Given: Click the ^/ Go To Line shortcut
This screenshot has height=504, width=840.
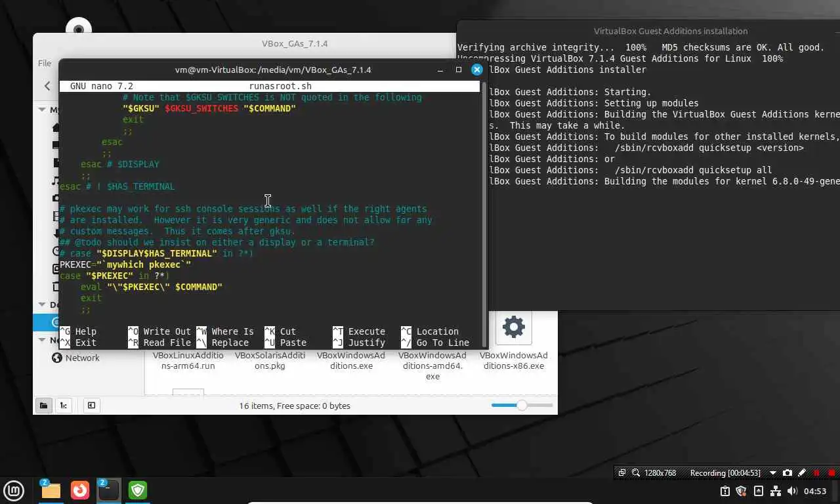Looking at the screenshot, I should click(435, 343).
